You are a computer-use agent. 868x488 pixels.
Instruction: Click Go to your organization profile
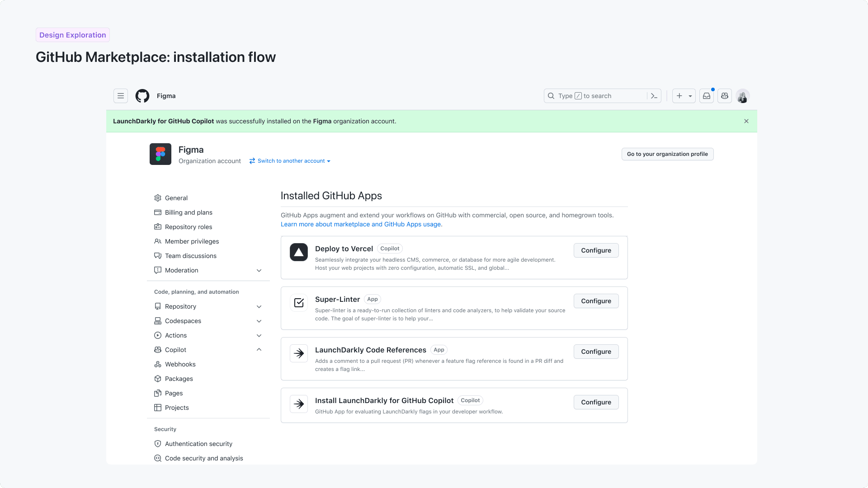click(x=667, y=154)
